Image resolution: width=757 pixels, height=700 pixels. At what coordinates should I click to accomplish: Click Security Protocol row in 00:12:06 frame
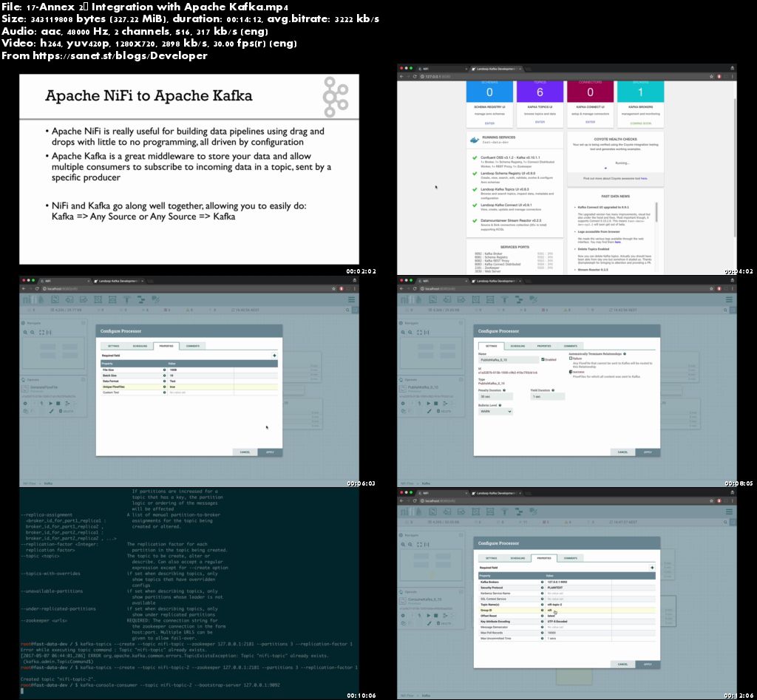(x=567, y=588)
